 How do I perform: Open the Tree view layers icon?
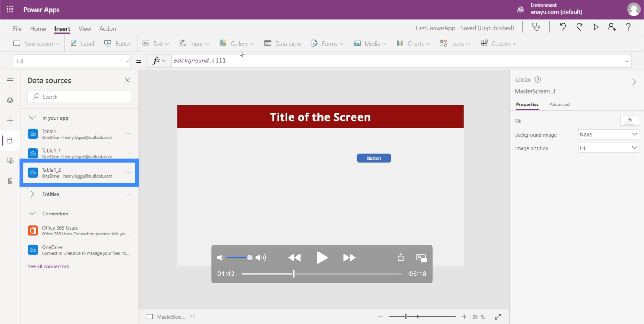(x=10, y=100)
